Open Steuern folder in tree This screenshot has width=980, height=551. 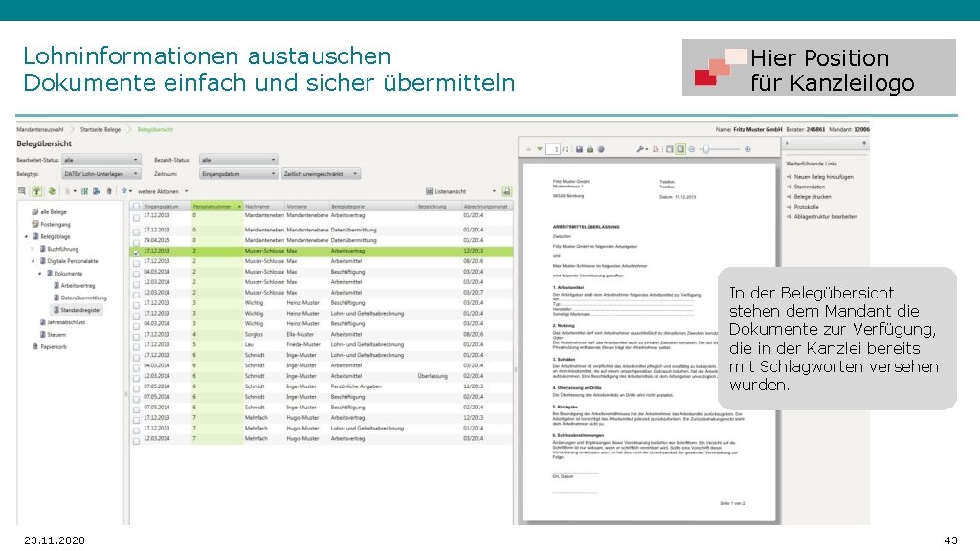point(54,334)
